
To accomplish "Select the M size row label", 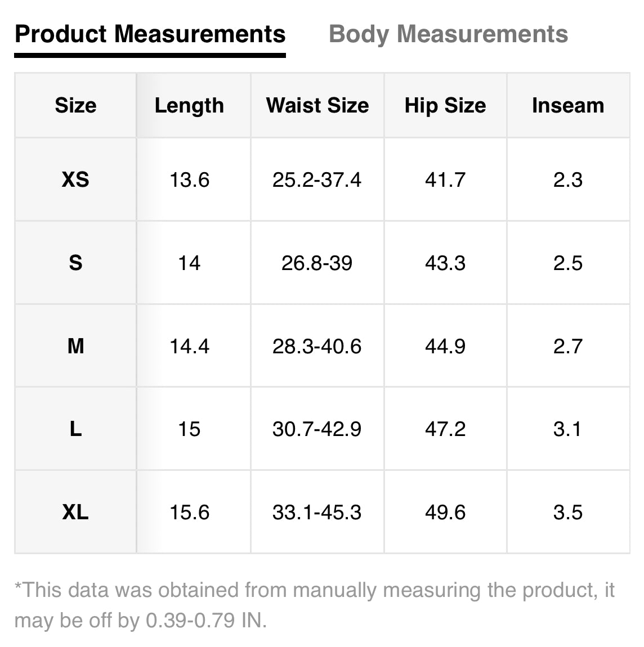I will click(75, 346).
